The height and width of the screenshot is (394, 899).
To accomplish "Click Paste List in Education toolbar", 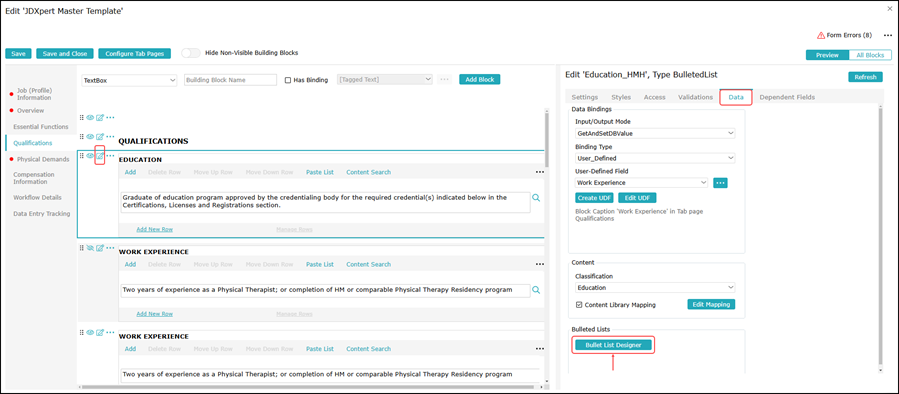I will click(320, 172).
